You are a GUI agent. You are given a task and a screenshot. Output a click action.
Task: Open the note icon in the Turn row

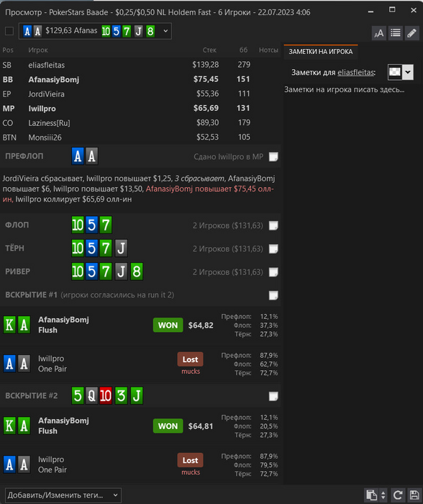click(273, 249)
